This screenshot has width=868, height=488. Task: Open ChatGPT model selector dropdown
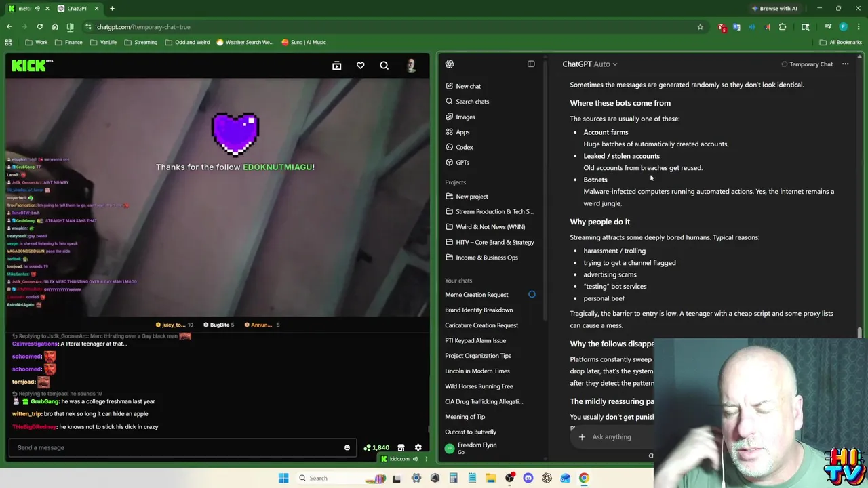pyautogui.click(x=589, y=64)
